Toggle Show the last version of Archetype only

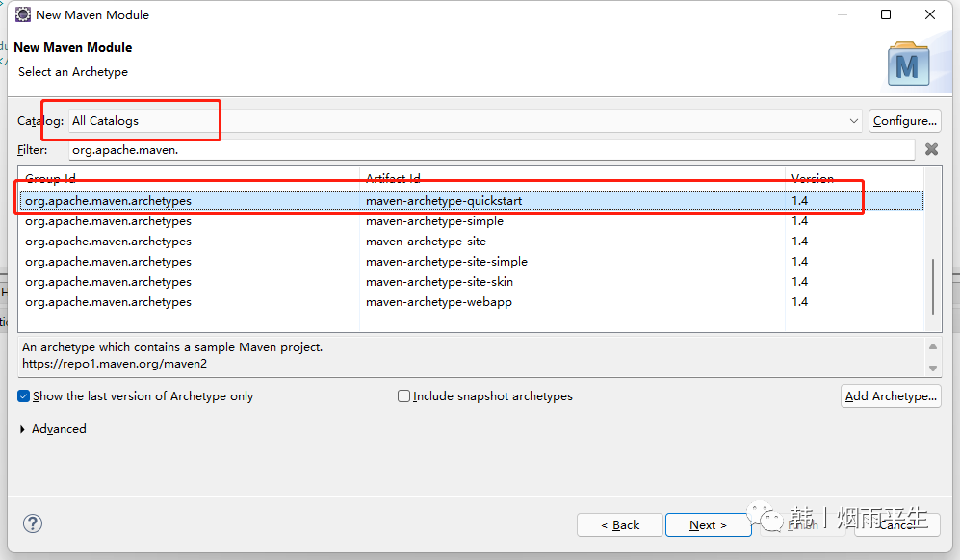click(x=136, y=396)
